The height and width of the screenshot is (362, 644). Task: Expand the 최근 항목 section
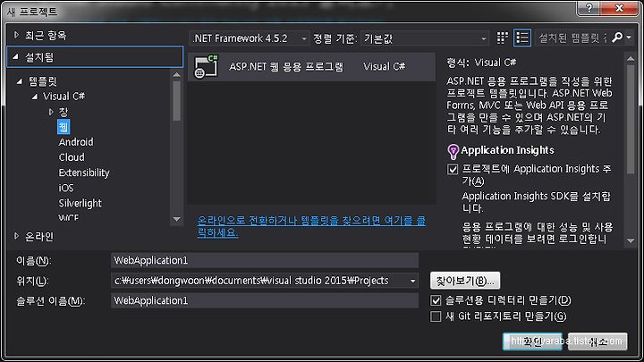[16, 35]
